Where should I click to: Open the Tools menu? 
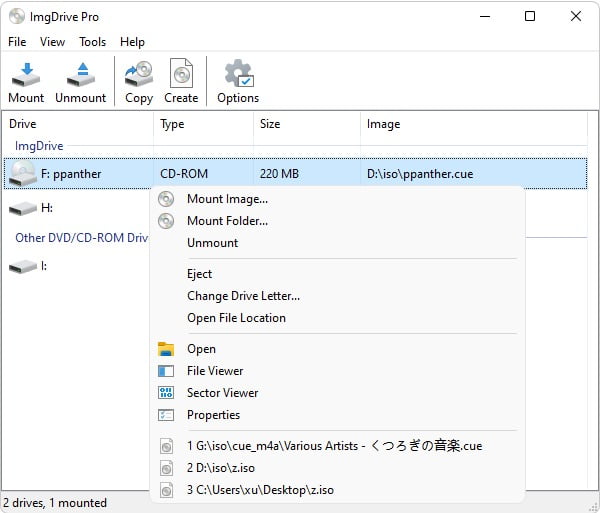pos(93,42)
